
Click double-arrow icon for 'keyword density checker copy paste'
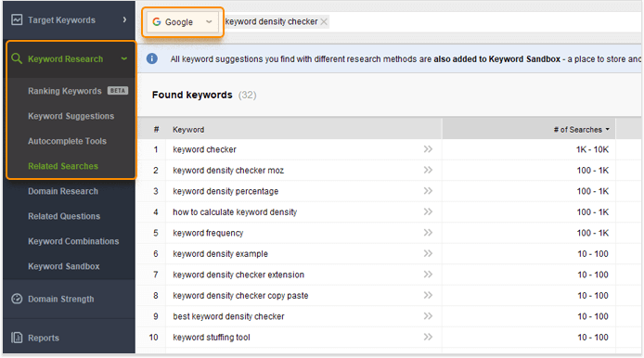click(428, 295)
